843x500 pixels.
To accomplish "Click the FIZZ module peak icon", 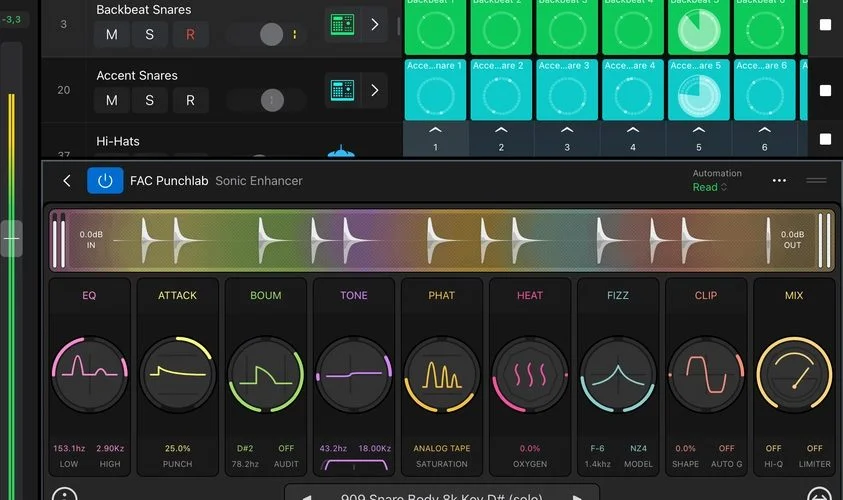I will tap(618, 375).
